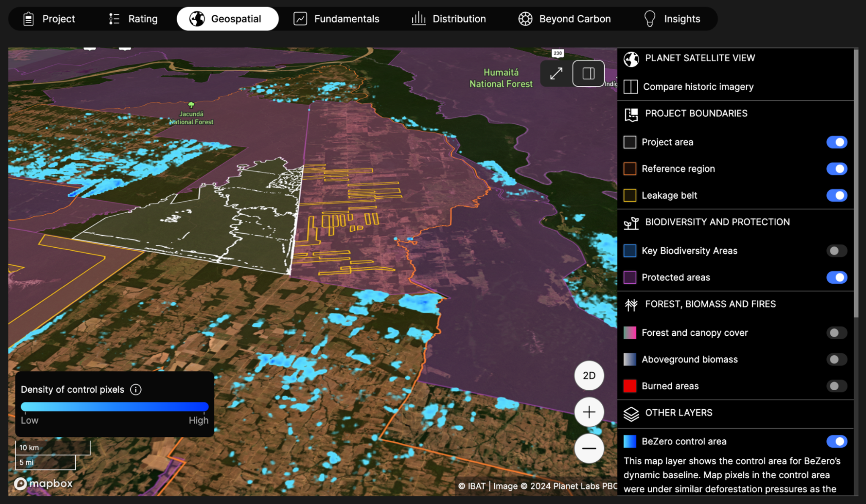Click the Compare historic imagery icon

coord(630,87)
